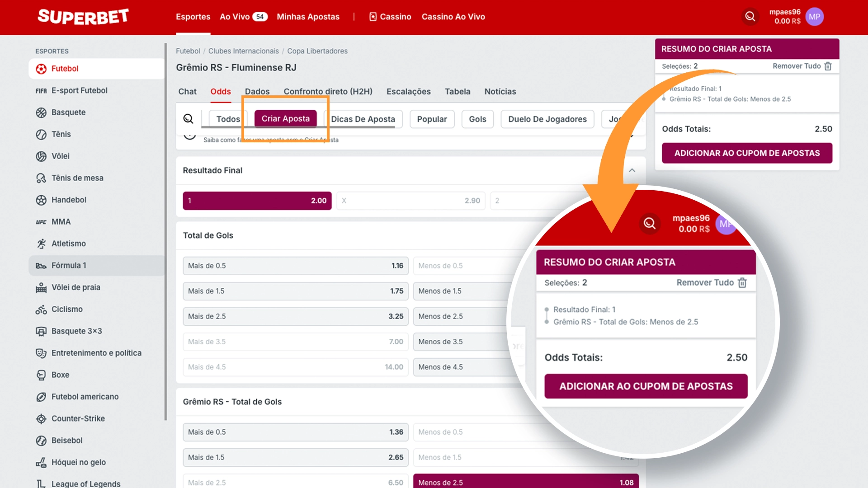
Task: Select Duelo De Jogadores filter
Action: click(547, 119)
